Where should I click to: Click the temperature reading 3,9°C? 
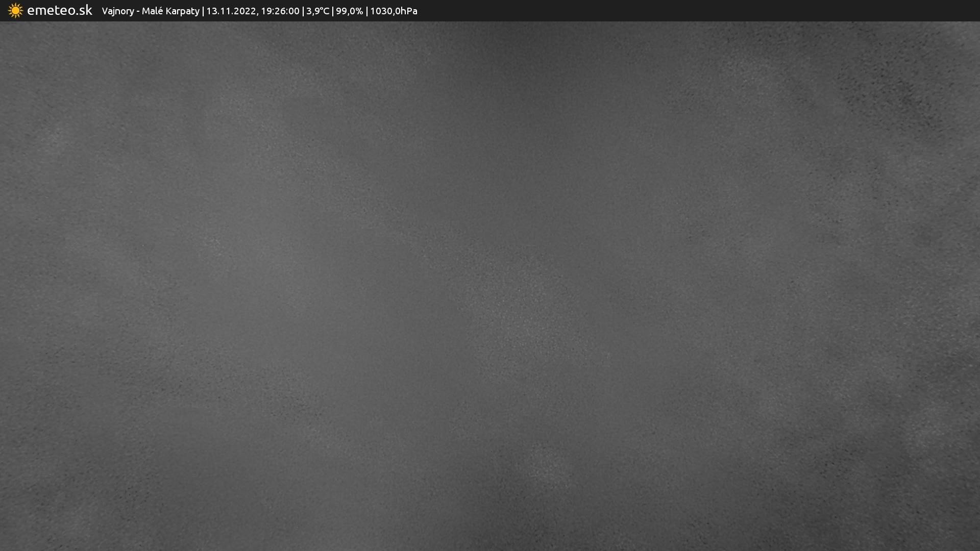(x=317, y=11)
